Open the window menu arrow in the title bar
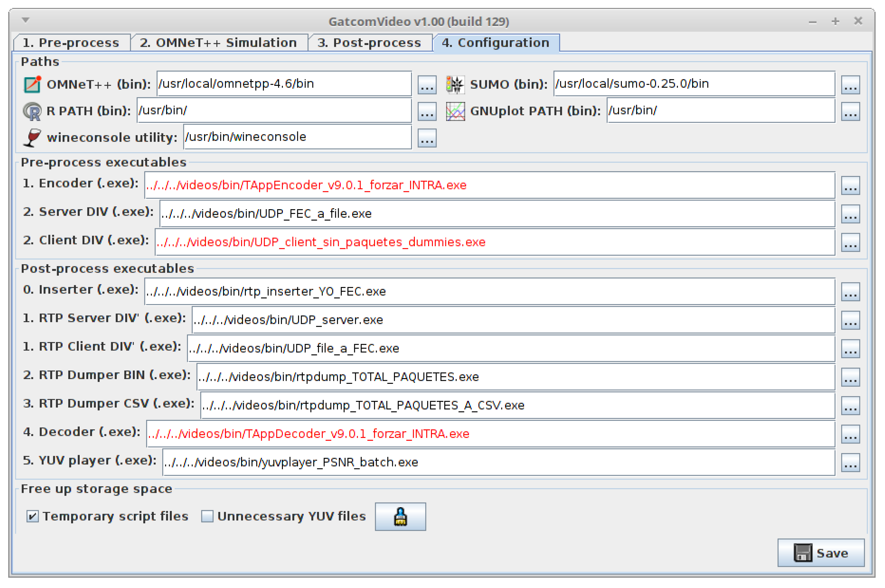The height and width of the screenshot is (588, 885). (26, 20)
